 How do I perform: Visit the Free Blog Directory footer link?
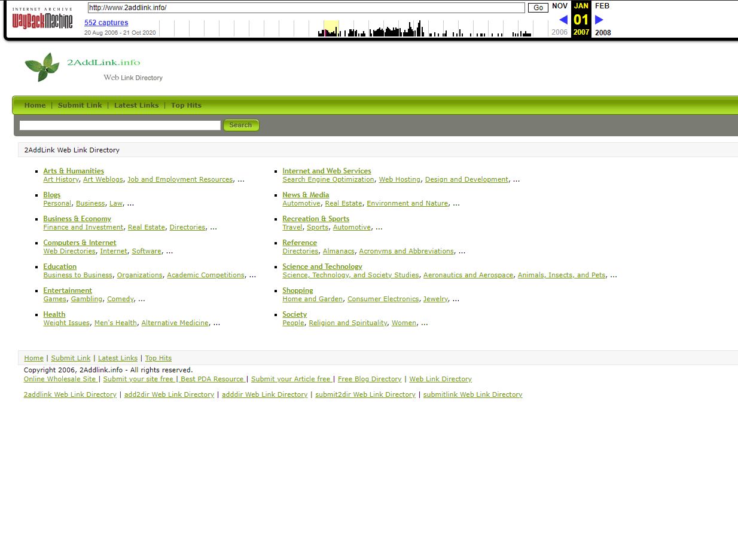click(x=370, y=379)
